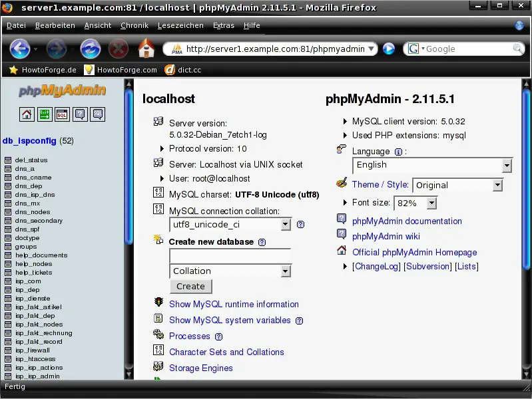This screenshot has height=399, width=532.
Task: Click the help icon beside Processes
Action: pyautogui.click(x=219, y=336)
